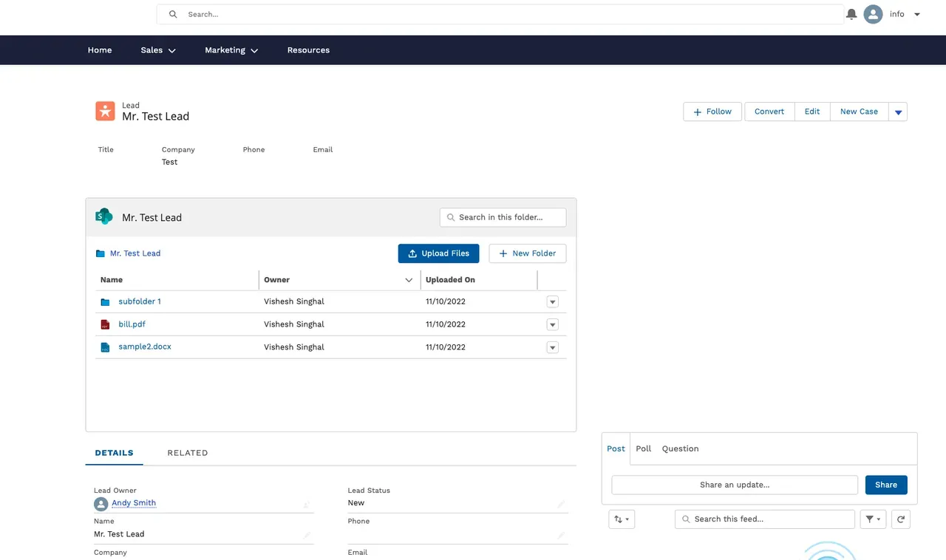Select the Poll tab in the feed

pos(643,448)
